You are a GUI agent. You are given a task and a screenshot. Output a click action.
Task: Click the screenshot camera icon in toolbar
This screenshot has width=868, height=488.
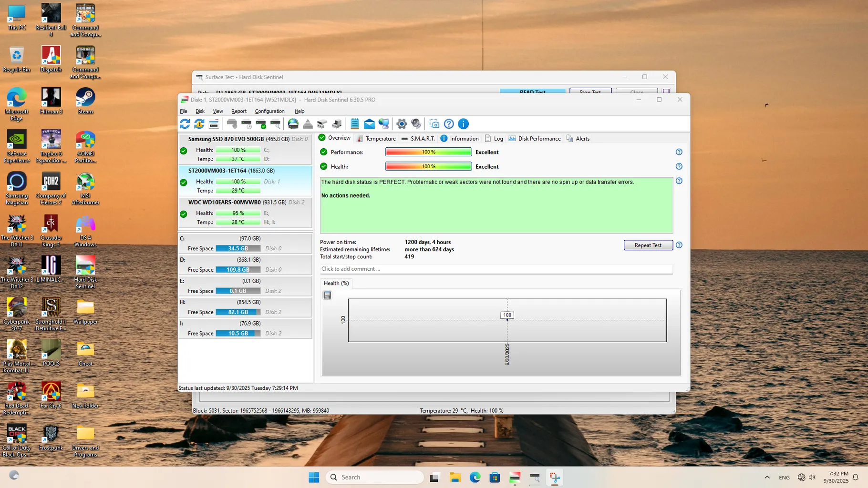click(x=434, y=124)
